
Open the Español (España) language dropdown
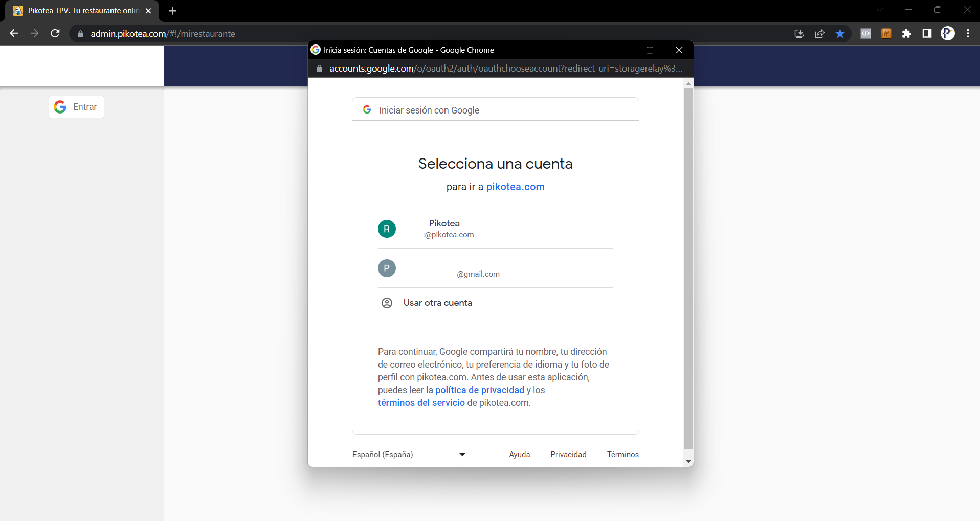pos(409,455)
